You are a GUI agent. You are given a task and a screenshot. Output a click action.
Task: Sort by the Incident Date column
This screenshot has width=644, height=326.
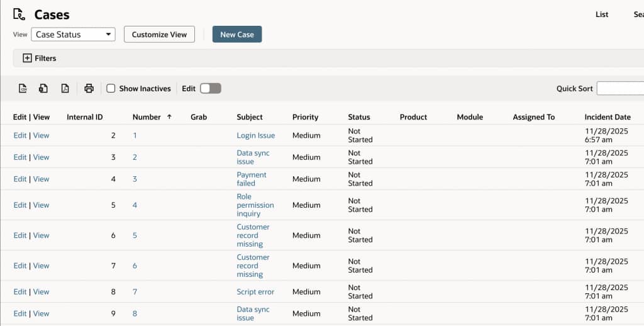tap(607, 117)
